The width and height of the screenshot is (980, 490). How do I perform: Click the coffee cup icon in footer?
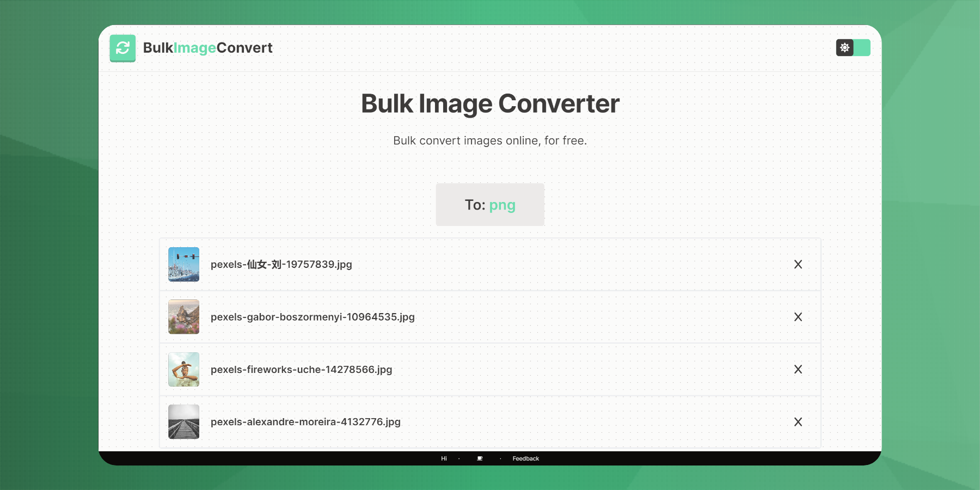pyautogui.click(x=480, y=458)
